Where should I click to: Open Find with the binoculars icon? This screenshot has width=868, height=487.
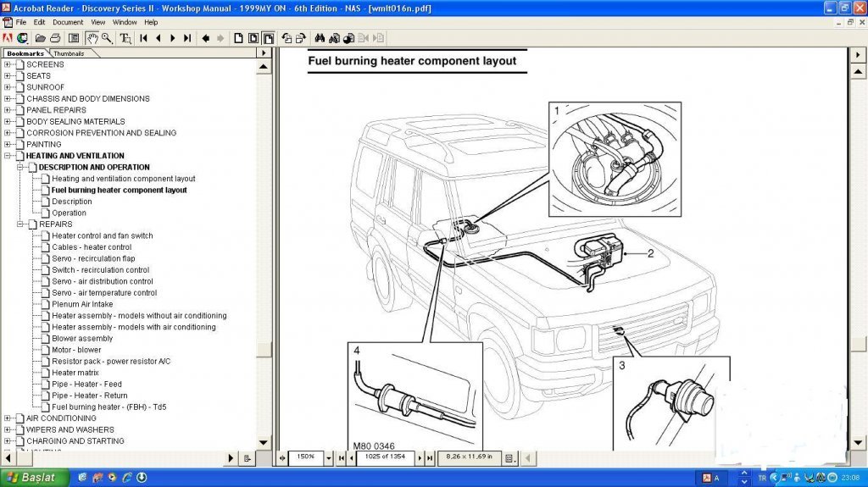(320, 38)
